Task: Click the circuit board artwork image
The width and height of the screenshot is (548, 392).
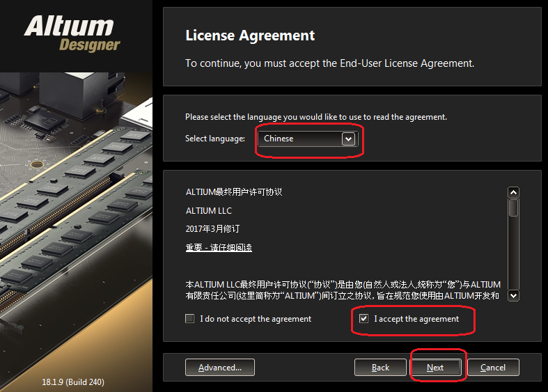Action: [76, 224]
